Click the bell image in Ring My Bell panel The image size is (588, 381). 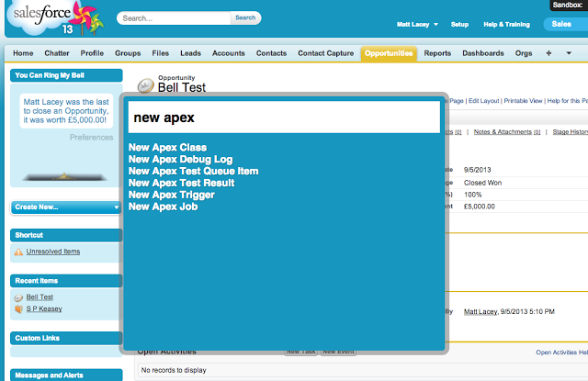[x=64, y=174]
